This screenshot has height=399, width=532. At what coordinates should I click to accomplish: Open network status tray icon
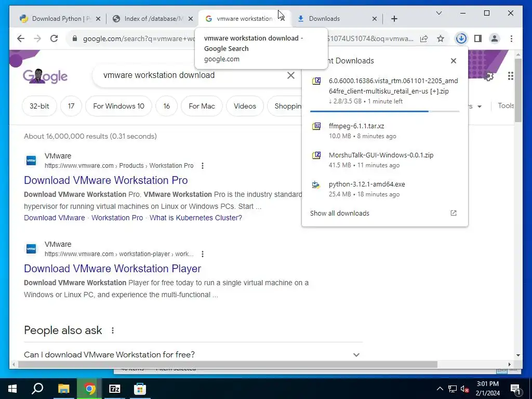point(453,389)
